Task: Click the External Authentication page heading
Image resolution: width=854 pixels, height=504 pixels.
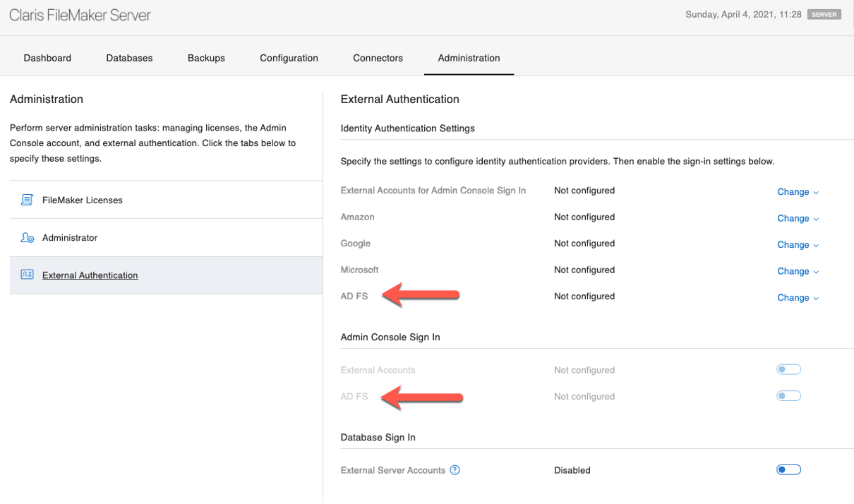Action: 400,100
